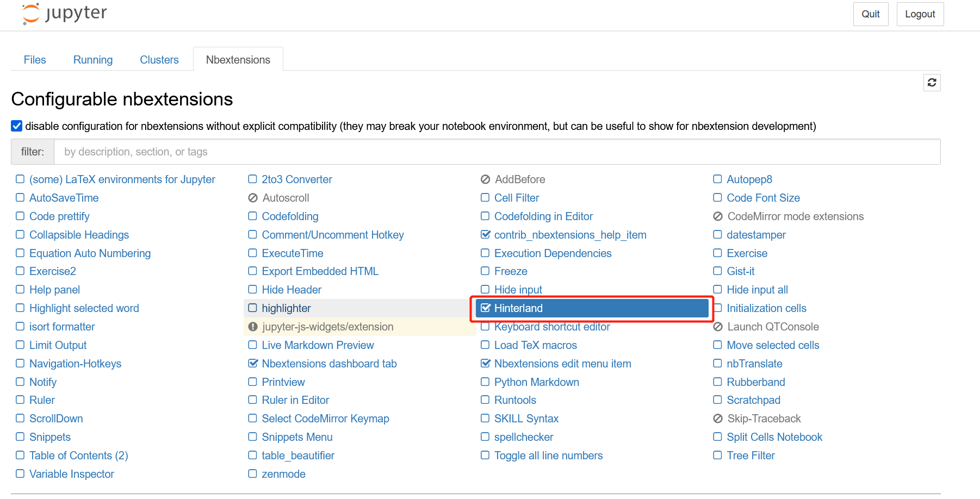This screenshot has height=499, width=980.
Task: Check the Code prettify checkbox
Action: pyautogui.click(x=20, y=216)
